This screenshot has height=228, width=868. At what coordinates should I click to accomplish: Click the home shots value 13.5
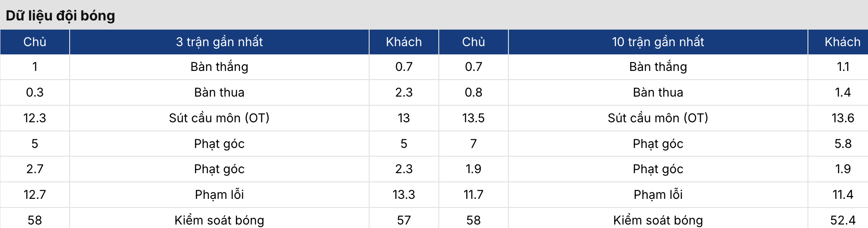[x=473, y=118]
